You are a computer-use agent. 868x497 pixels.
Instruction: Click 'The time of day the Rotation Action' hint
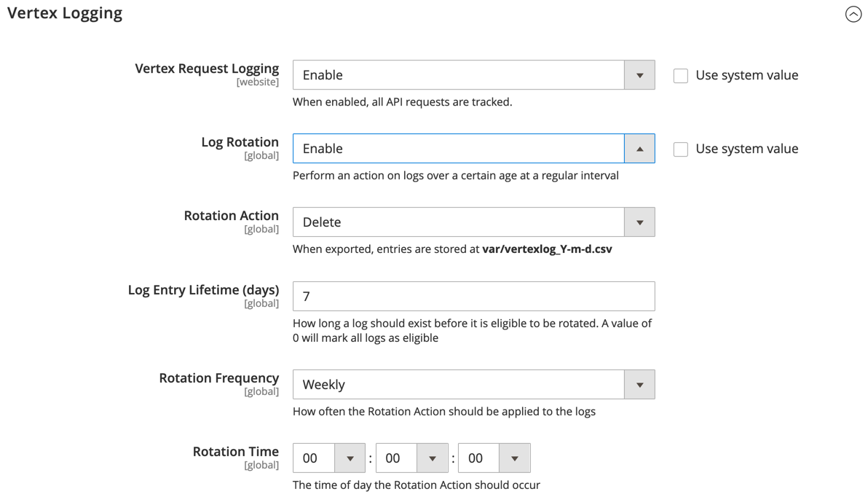coord(417,485)
